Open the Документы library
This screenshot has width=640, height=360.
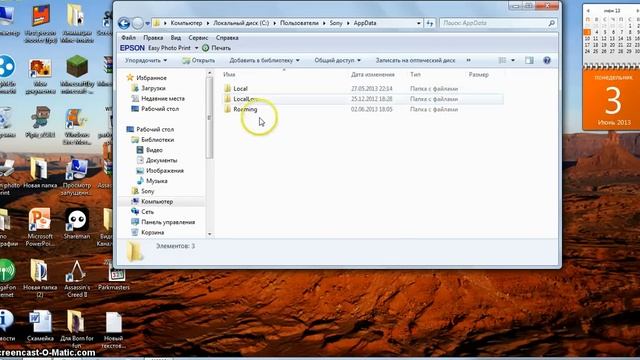click(162, 160)
